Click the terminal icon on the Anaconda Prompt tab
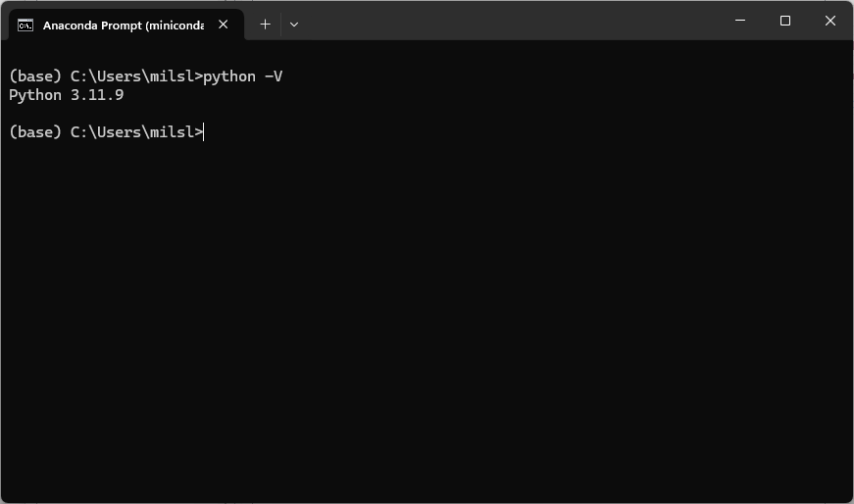854x504 pixels. (25, 25)
